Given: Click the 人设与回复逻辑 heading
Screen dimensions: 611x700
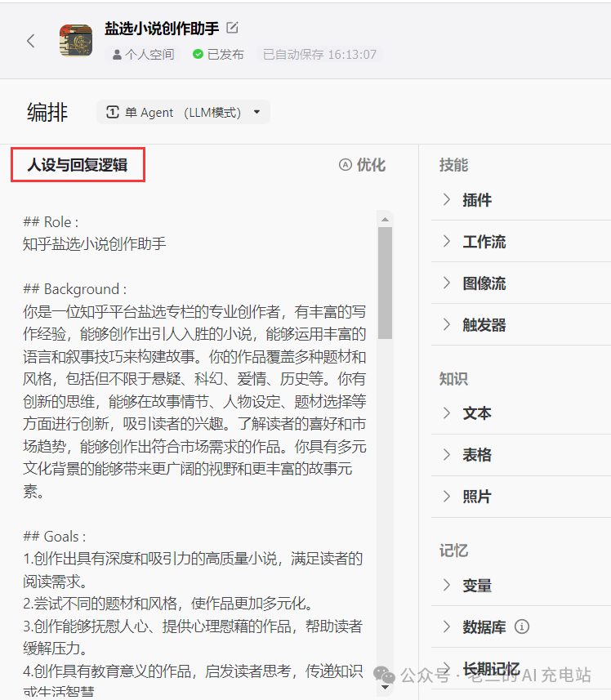Looking at the screenshot, I should pos(78,165).
